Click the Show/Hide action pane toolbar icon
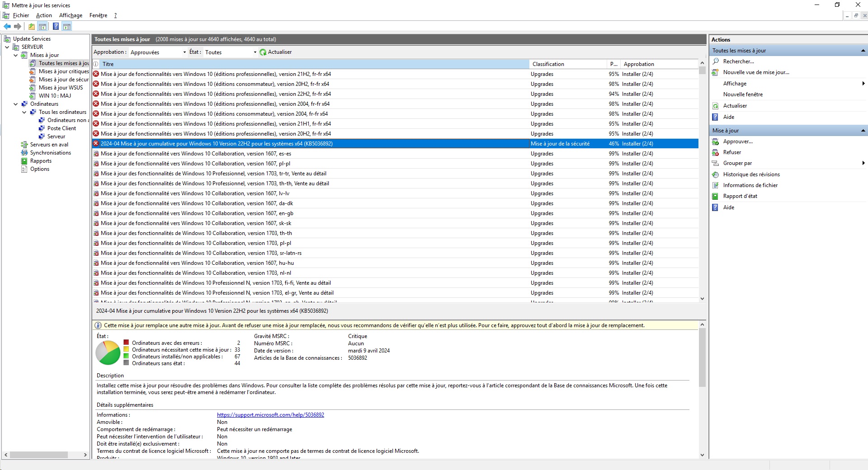Viewport: 868px width, 470px height. [x=67, y=26]
